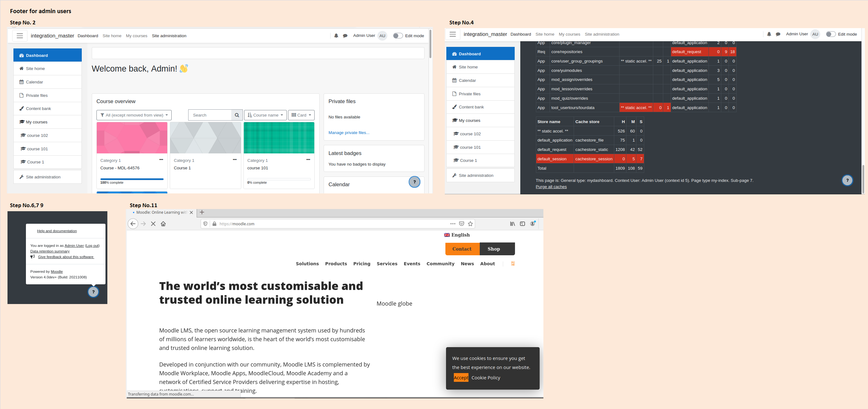868x409 pixels.
Task: Open Solutions menu on moodle.com
Action: [x=307, y=264]
